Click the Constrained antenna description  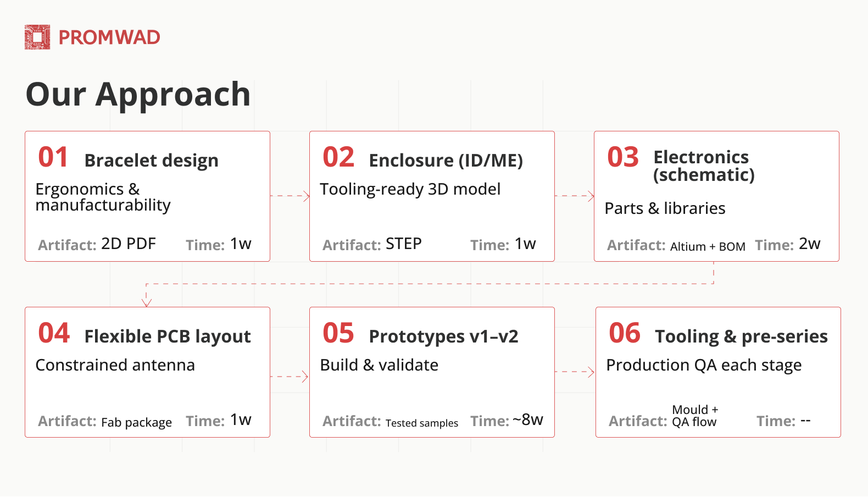click(x=115, y=365)
